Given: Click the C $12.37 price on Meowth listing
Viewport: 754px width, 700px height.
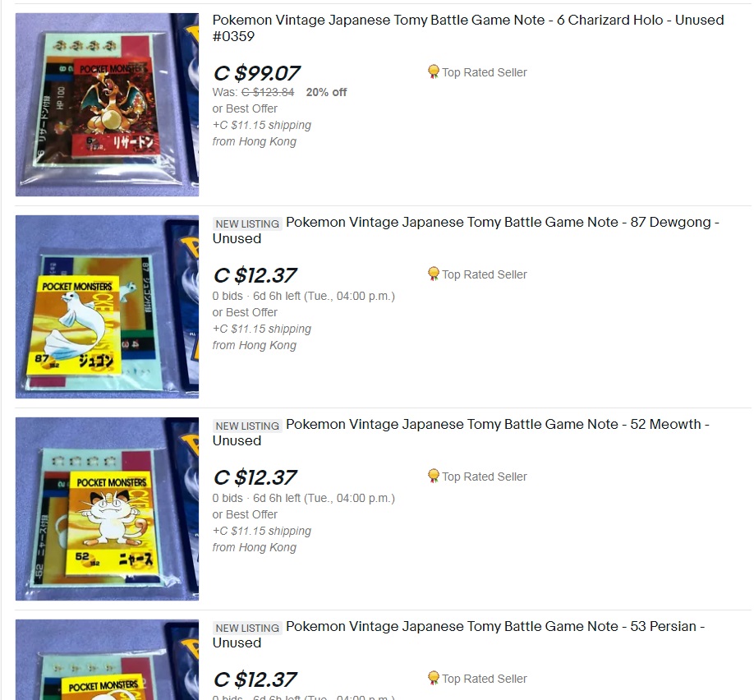Looking at the screenshot, I should point(255,477).
